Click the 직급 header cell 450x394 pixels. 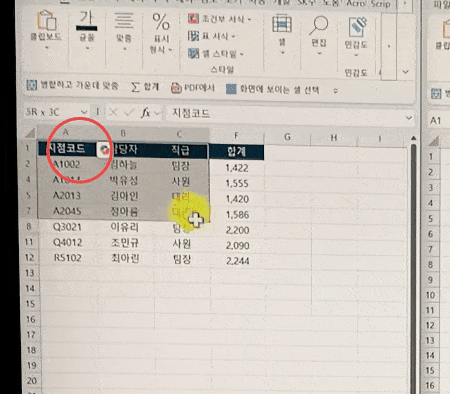tap(180, 150)
